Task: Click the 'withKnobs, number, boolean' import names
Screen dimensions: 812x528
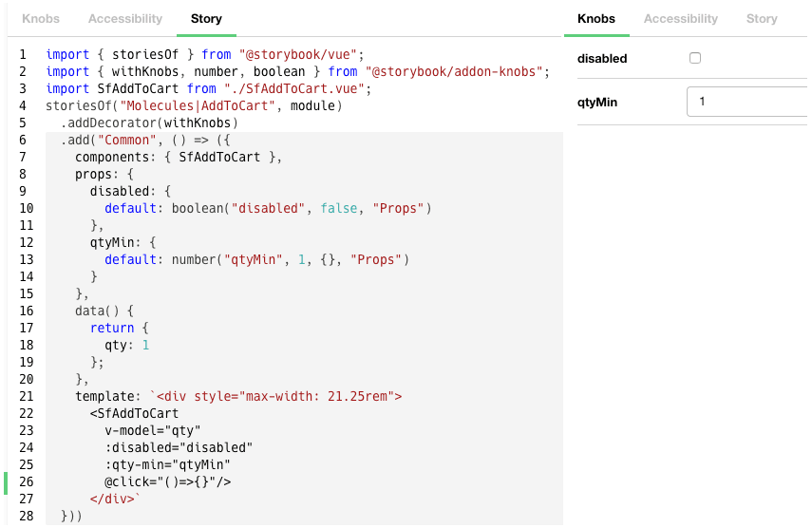Action: pyautogui.click(x=209, y=71)
